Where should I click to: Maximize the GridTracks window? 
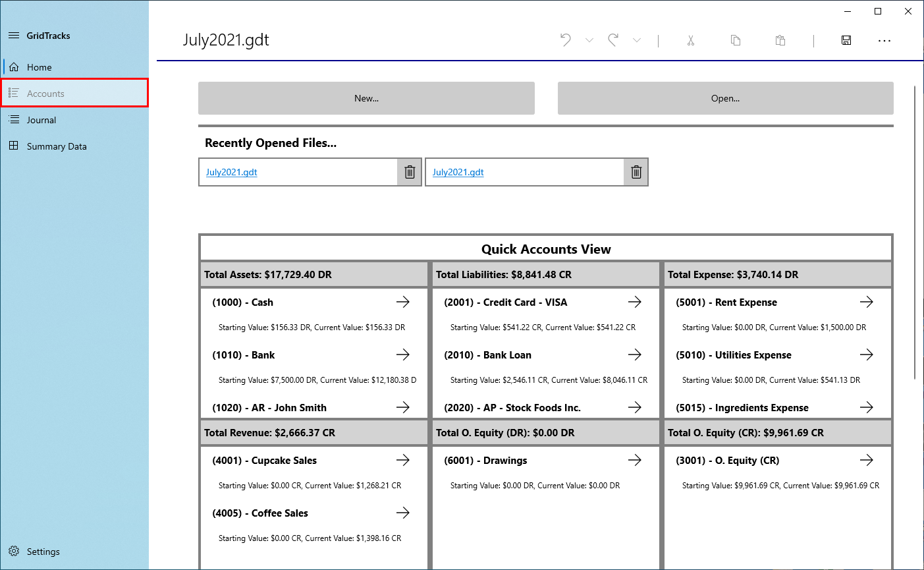pos(878,11)
